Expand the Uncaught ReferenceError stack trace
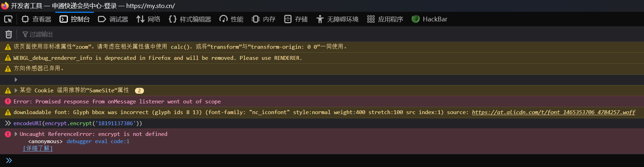Viewport: 644px width, 167px height. [x=16, y=134]
